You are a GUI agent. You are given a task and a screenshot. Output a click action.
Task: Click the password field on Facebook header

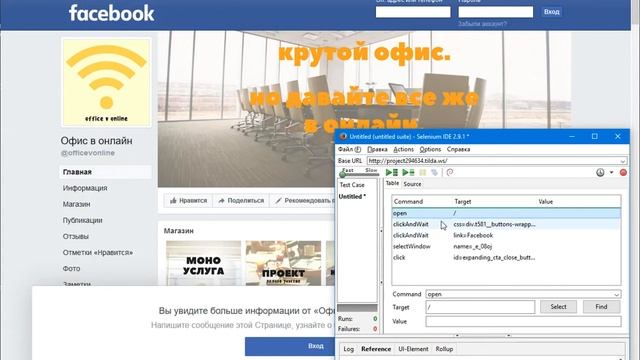click(x=496, y=12)
